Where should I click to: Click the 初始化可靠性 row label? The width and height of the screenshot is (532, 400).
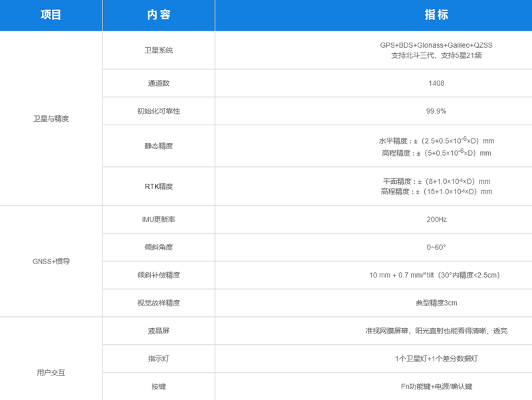coord(159,111)
